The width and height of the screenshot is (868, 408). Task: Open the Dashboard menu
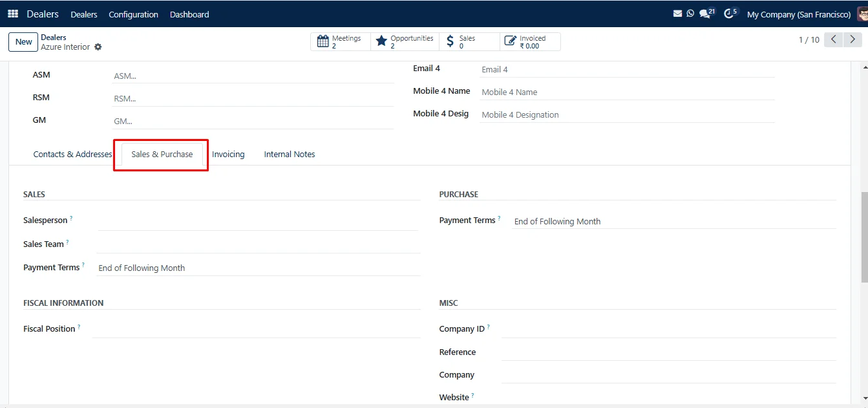pos(189,14)
